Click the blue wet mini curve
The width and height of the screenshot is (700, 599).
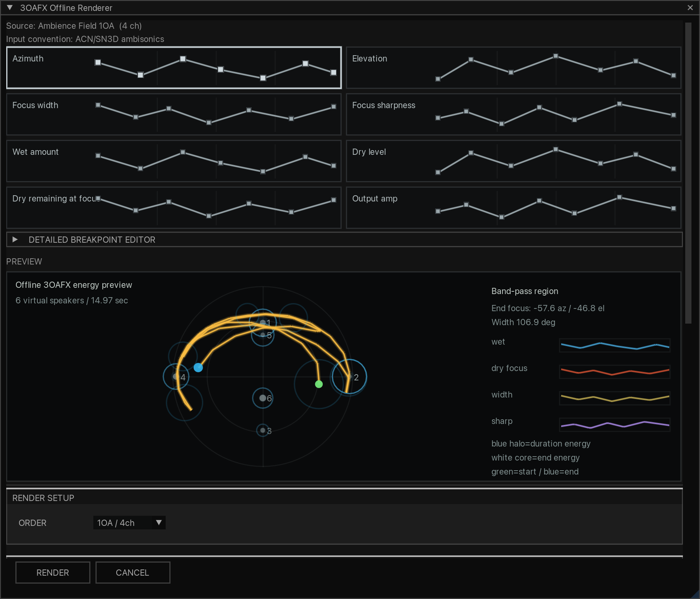point(615,345)
